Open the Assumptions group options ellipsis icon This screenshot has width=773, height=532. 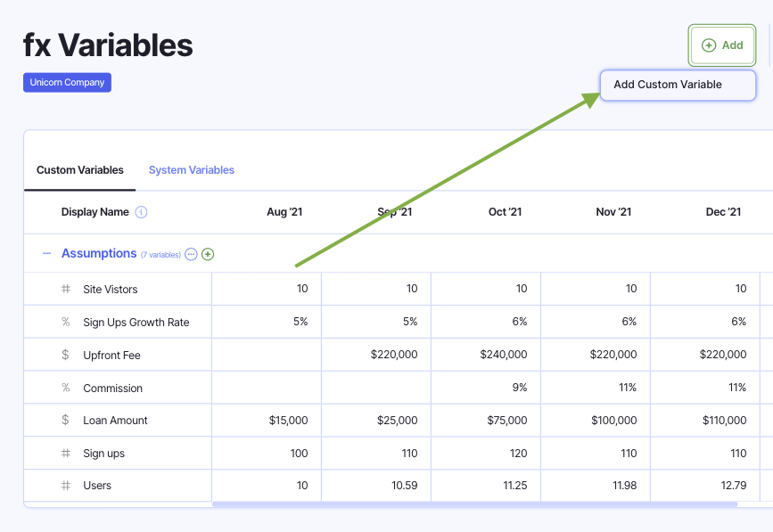click(x=191, y=255)
